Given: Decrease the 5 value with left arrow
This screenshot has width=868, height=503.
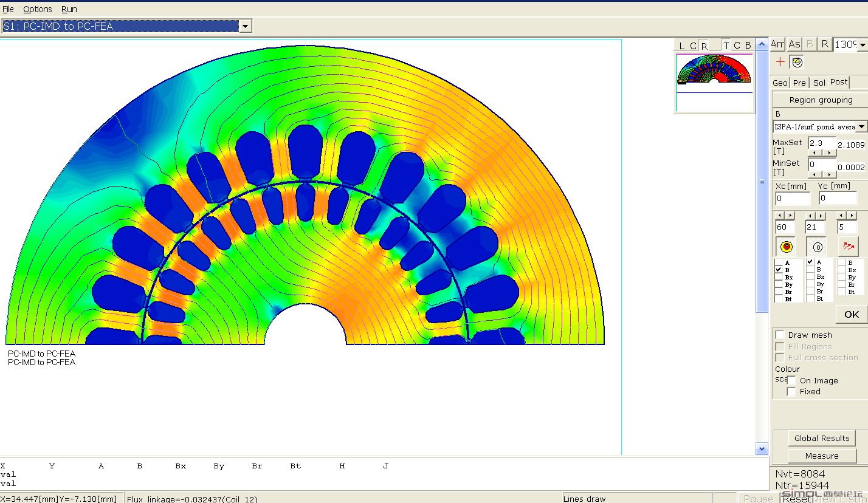Looking at the screenshot, I should pyautogui.click(x=842, y=216).
